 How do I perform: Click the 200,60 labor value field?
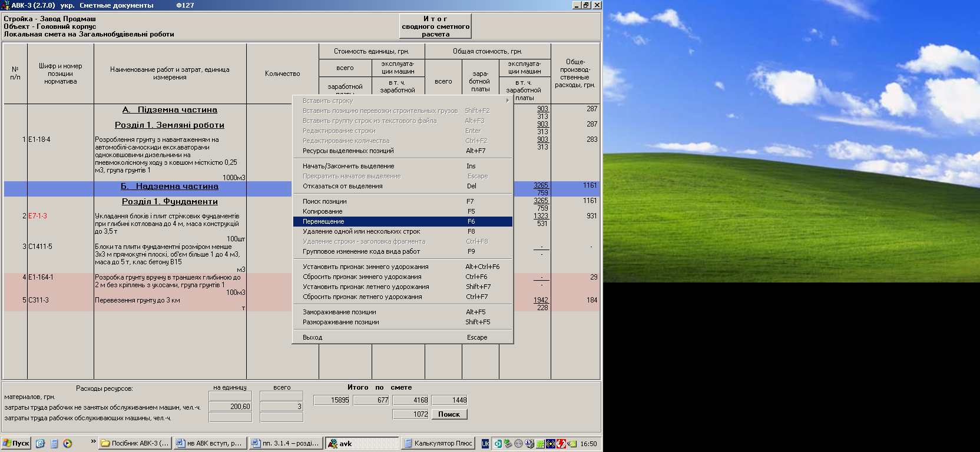tap(230, 407)
